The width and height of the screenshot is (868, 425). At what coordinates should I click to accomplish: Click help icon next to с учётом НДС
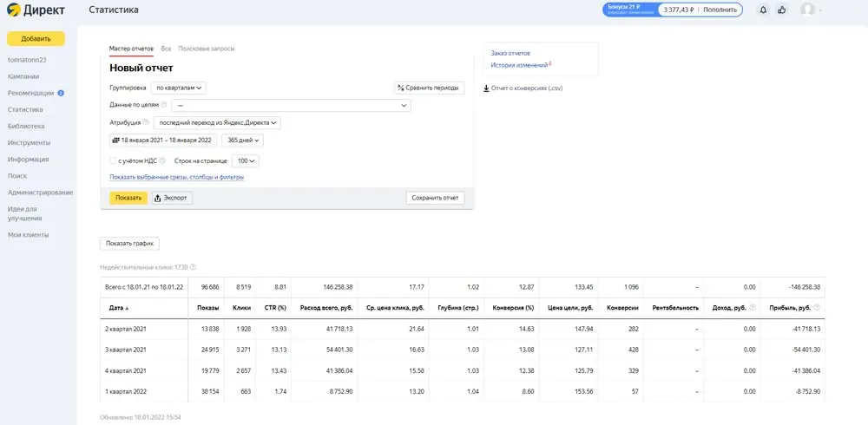click(162, 161)
